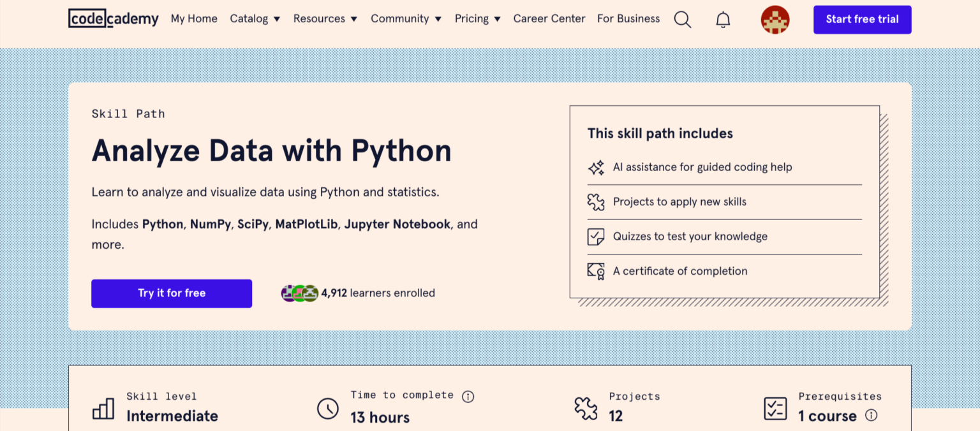Screen dimensions: 980x431
Task: Open your profile avatar menu
Action: point(775,19)
